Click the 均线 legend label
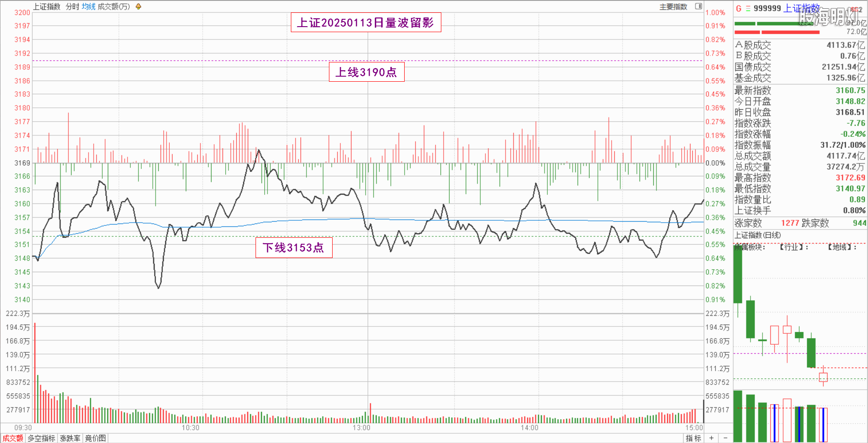Screen dimensions: 868x443 (x=89, y=6)
